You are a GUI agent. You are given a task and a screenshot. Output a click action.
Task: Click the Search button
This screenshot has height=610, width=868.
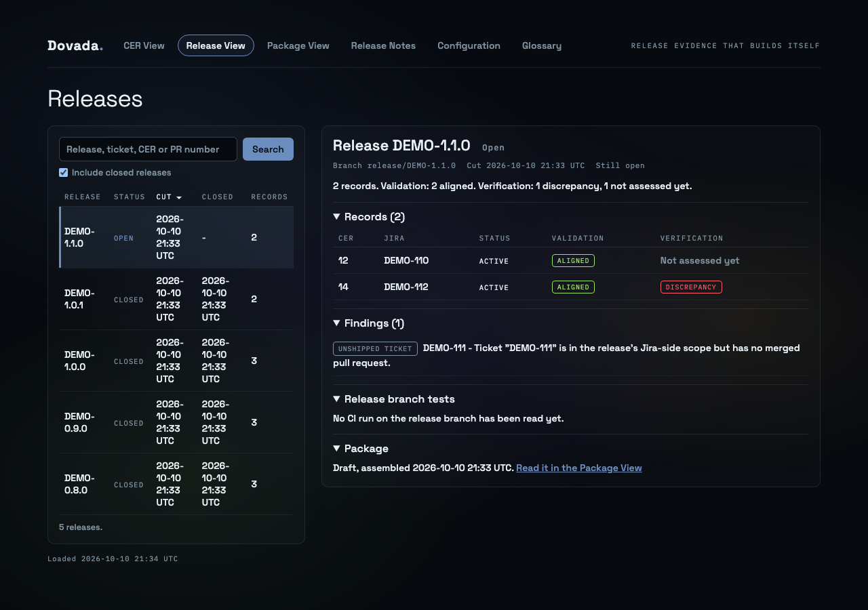[x=268, y=149]
